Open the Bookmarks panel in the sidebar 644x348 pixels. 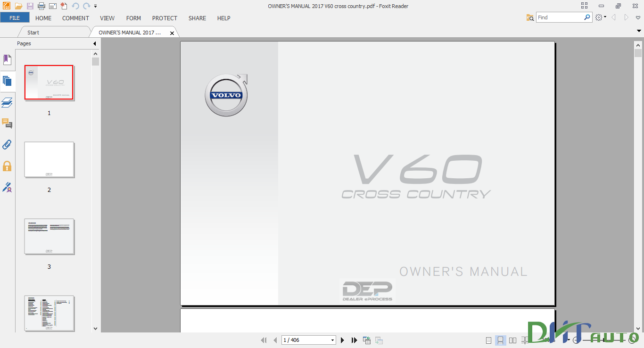click(7, 60)
